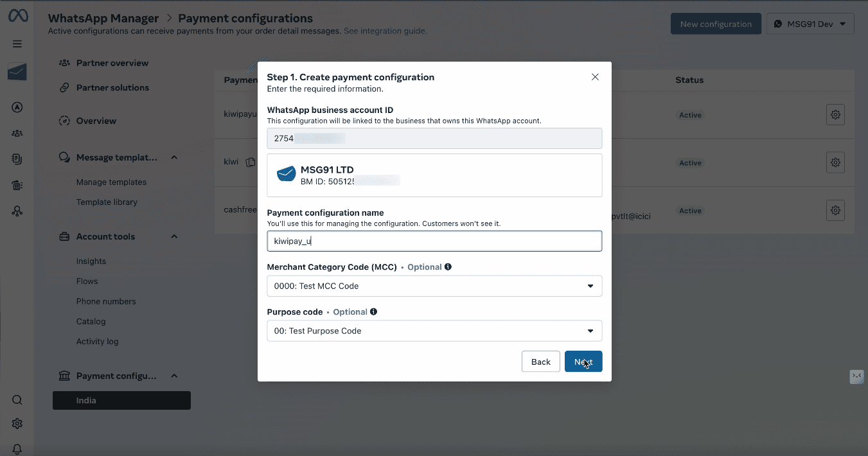Collapse the Account tools section
The height and width of the screenshot is (456, 868).
point(174,236)
